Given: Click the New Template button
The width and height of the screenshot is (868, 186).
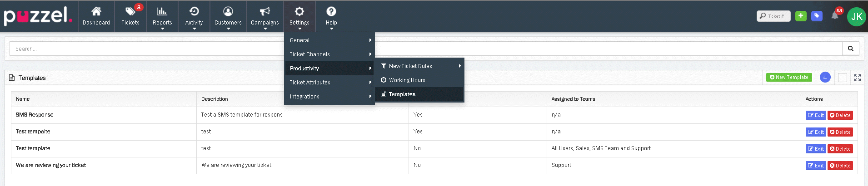Looking at the screenshot, I should click(788, 78).
